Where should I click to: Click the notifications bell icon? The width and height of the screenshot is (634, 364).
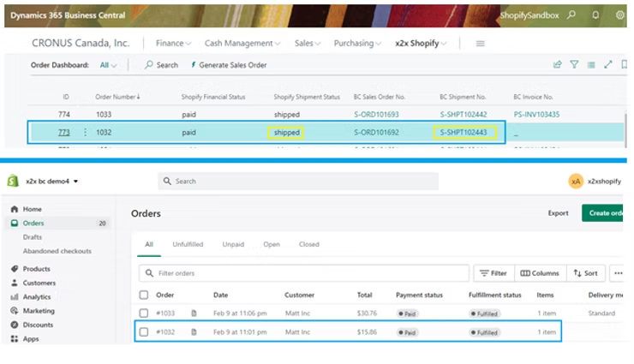click(595, 15)
